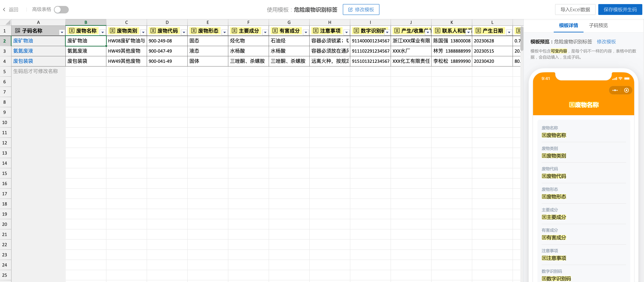Open the 主要成分 column filter dropdown
The width and height of the screenshot is (644, 282).
click(x=265, y=32)
